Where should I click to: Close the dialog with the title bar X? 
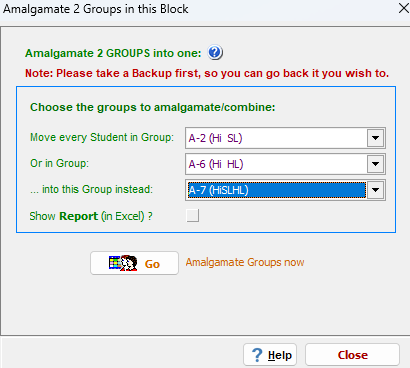click(403, 8)
